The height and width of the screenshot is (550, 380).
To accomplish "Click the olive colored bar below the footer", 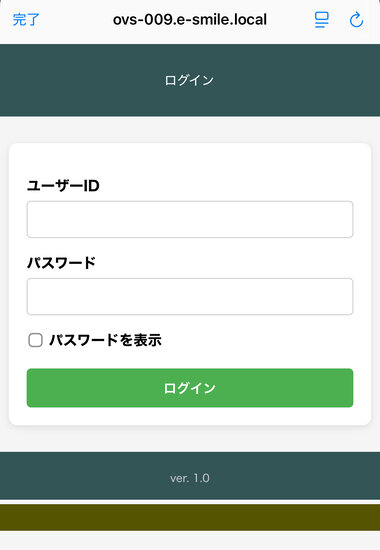I will (x=190, y=517).
